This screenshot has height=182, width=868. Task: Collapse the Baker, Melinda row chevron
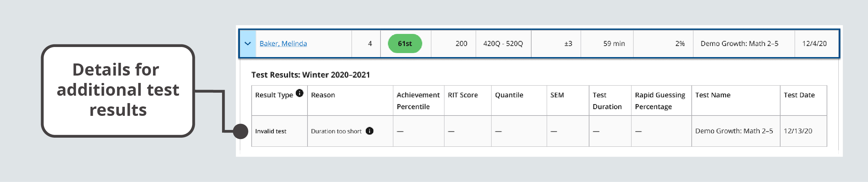coord(248,44)
